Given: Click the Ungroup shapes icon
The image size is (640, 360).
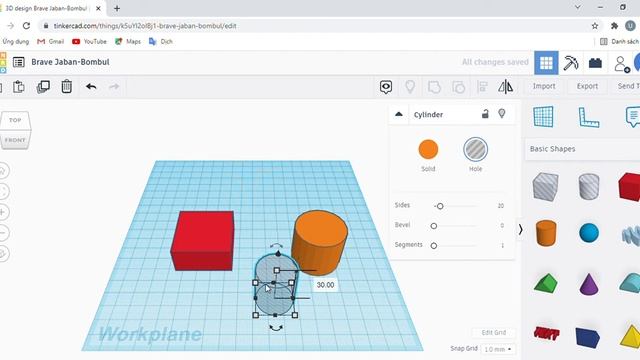Looking at the screenshot, I should (x=458, y=87).
